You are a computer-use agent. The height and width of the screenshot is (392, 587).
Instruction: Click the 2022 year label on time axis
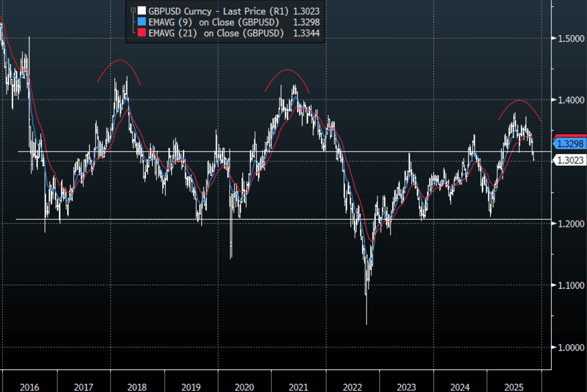coord(352,387)
